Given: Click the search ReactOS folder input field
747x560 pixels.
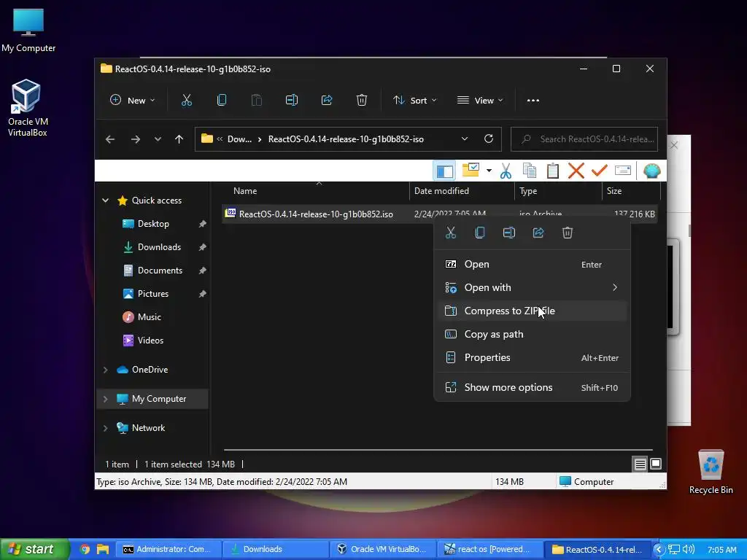Looking at the screenshot, I should (584, 139).
